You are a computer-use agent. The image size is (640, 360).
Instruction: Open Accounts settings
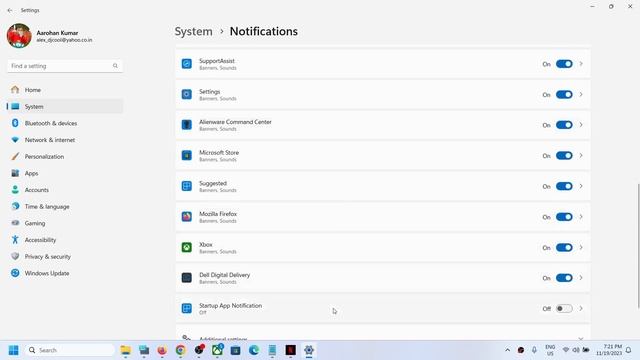tap(65, 190)
